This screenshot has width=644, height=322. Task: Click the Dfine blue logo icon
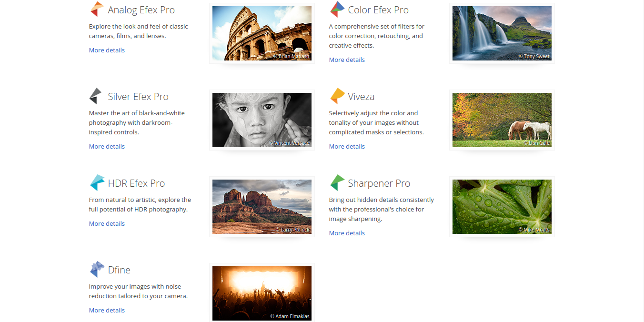coord(97,270)
